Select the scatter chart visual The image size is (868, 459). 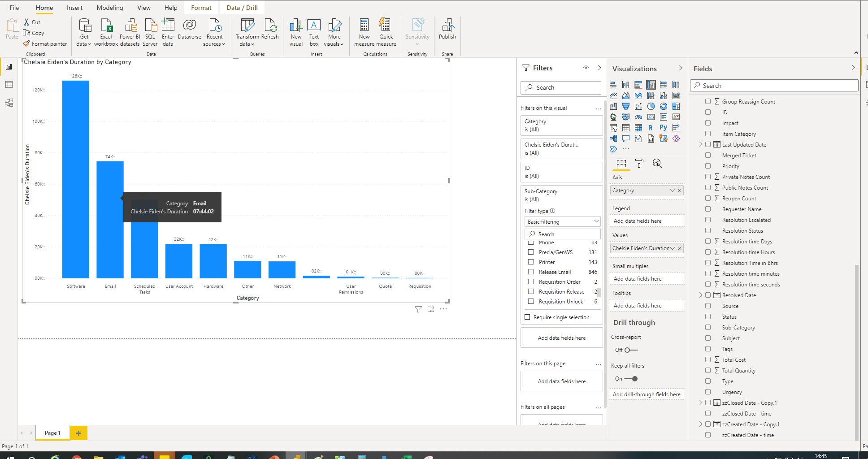pos(638,106)
